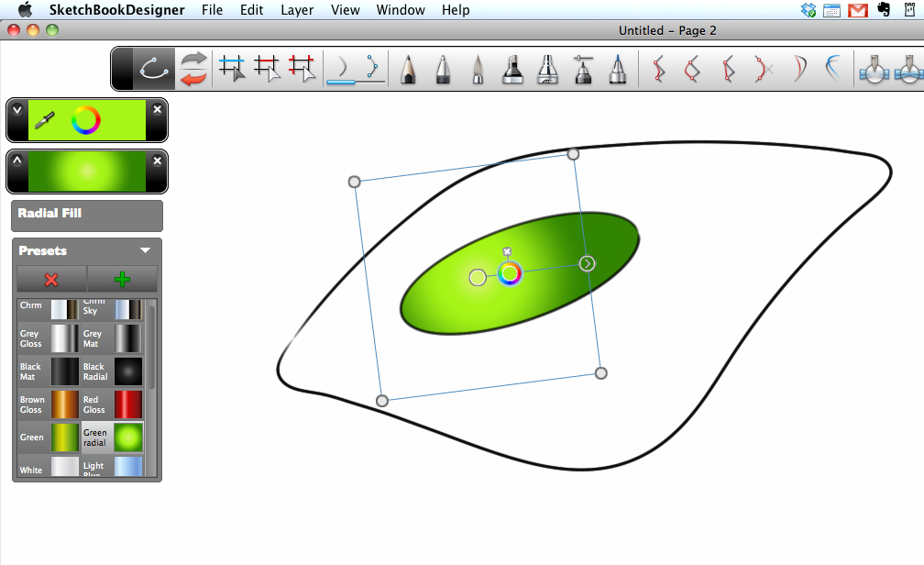Screen dimensions: 924x565
Task: Open the Layer menu
Action: pos(297,10)
